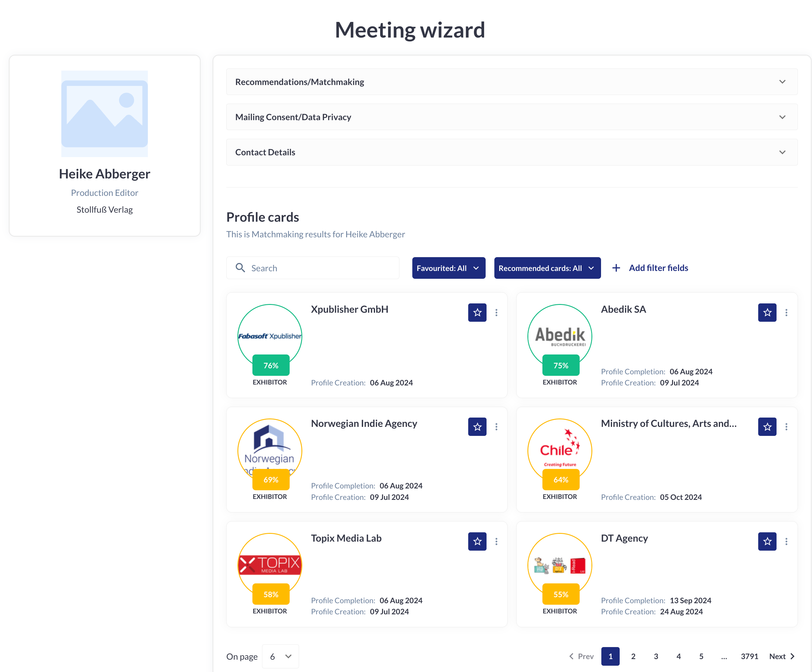Favourite the Xpublisher GmbH card star
The image size is (812, 672).
pyautogui.click(x=477, y=312)
